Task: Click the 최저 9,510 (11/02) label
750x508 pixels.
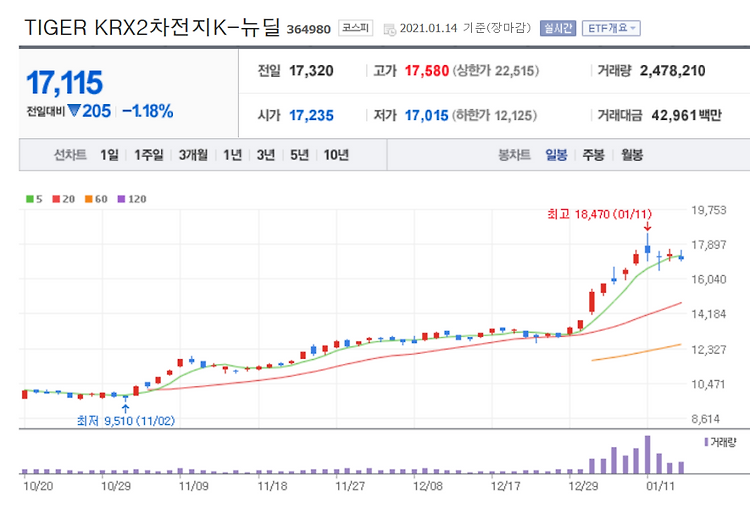Action: point(126,421)
